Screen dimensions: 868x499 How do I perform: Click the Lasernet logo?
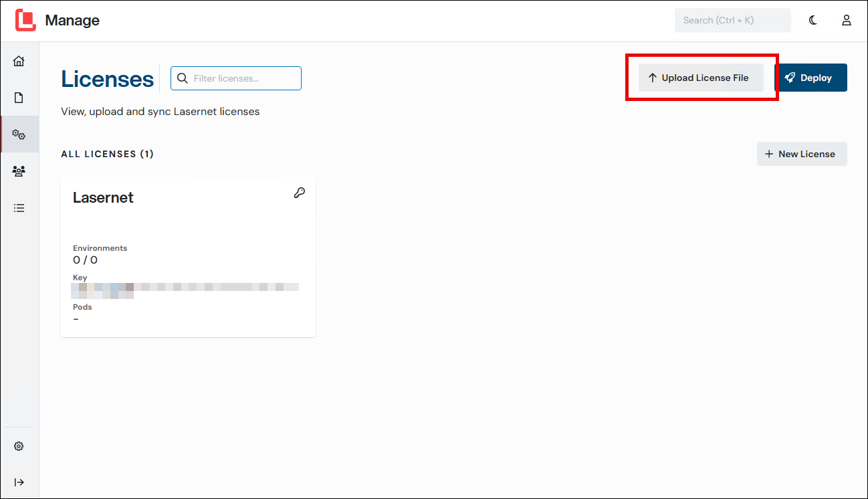[x=25, y=20]
